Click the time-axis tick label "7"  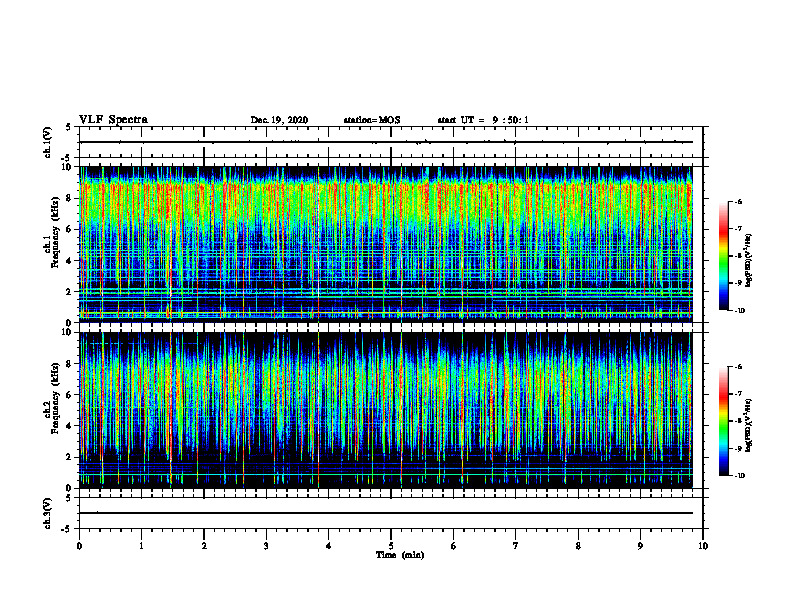(516, 546)
